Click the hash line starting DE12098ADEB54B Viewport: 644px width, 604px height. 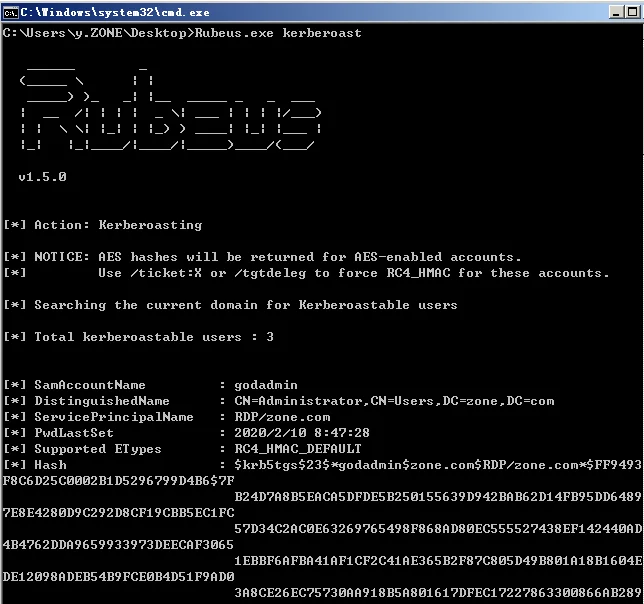(118, 577)
